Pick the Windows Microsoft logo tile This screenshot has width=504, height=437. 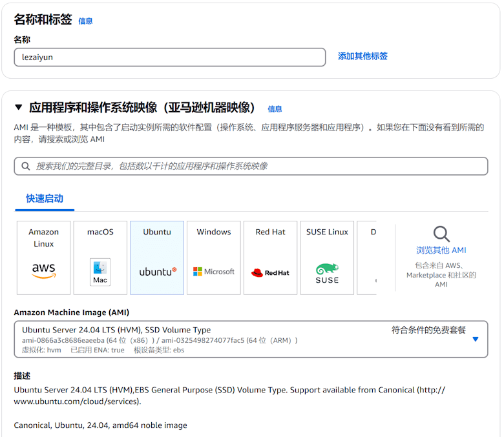[x=214, y=258]
